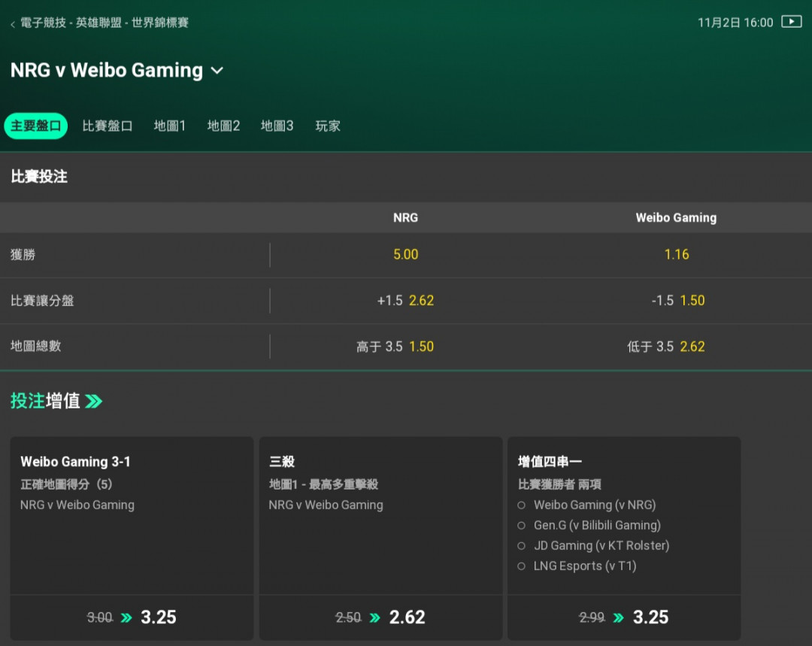Add 三殺 boosted odds 2.62

pos(380,617)
